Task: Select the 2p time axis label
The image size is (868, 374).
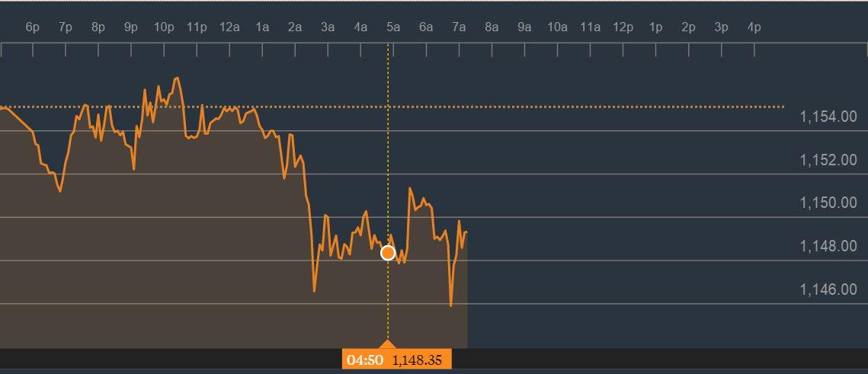Action: pyautogui.click(x=689, y=27)
